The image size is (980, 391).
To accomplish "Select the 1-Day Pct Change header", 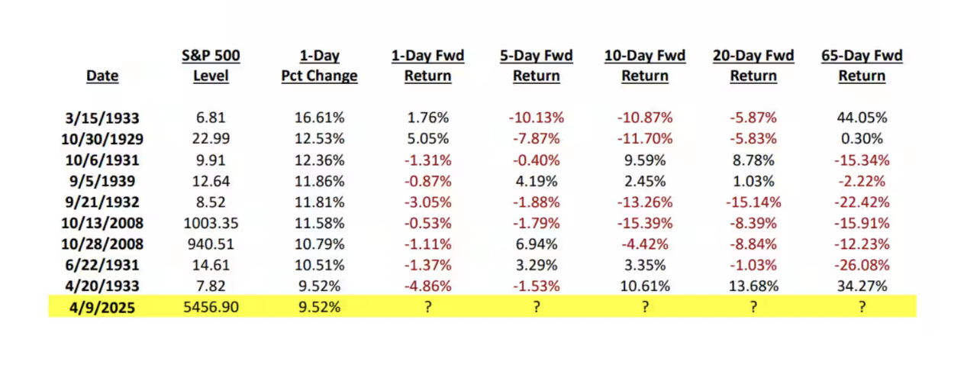I will pos(319,66).
